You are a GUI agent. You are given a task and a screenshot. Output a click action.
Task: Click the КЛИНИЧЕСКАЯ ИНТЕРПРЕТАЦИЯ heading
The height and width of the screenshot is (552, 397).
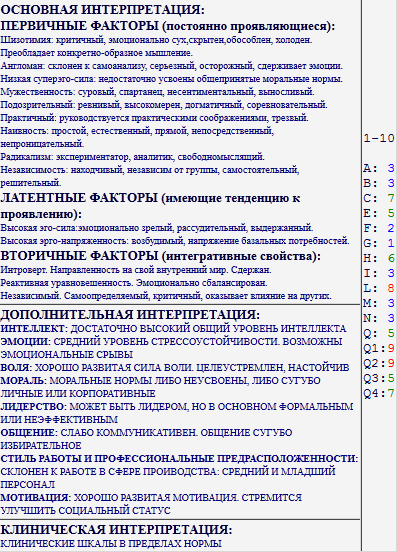pos(116,529)
